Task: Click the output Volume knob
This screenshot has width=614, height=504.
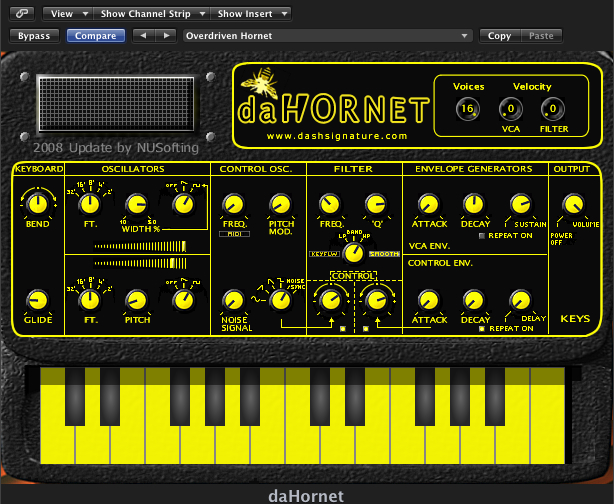Action: click(x=574, y=204)
